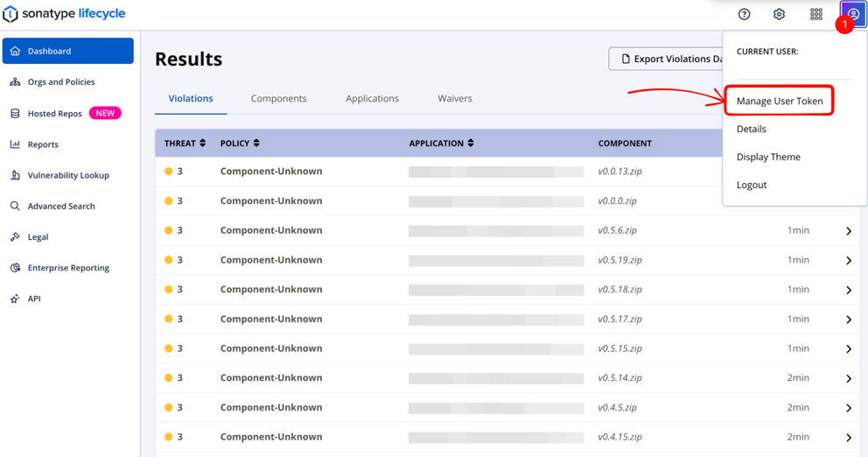Screen dimensions: 868x457
Task: Click the Results page heading
Action: [188, 59]
